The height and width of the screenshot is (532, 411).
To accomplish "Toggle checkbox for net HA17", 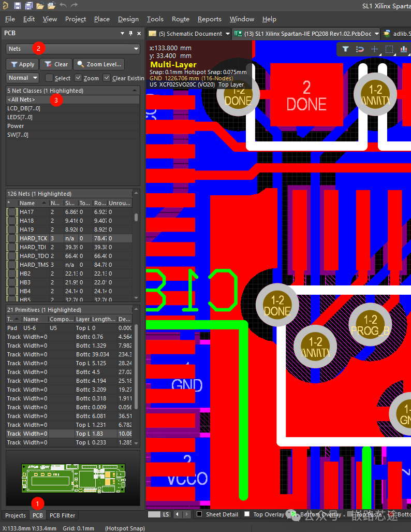I will pos(12,212).
